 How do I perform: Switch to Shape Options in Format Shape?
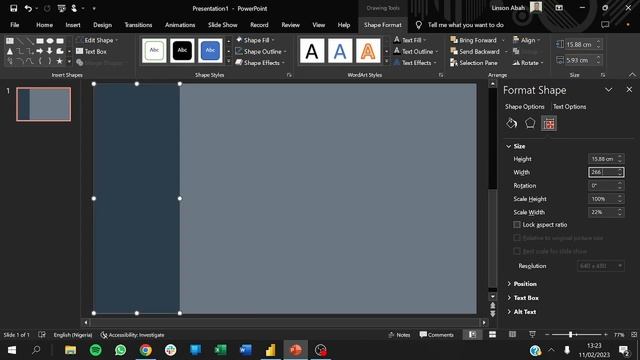click(x=524, y=107)
